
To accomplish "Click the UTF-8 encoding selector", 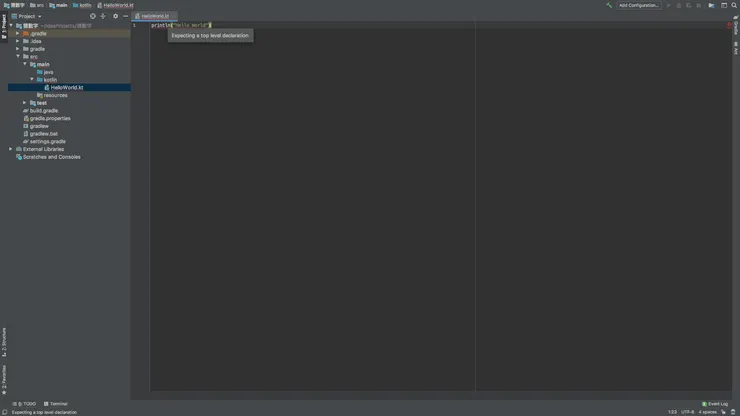I will click(x=687, y=412).
